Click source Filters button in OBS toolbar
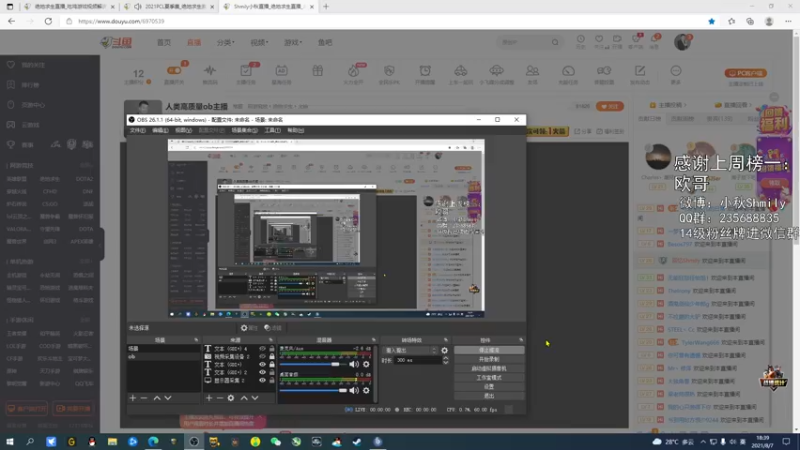 (x=273, y=328)
